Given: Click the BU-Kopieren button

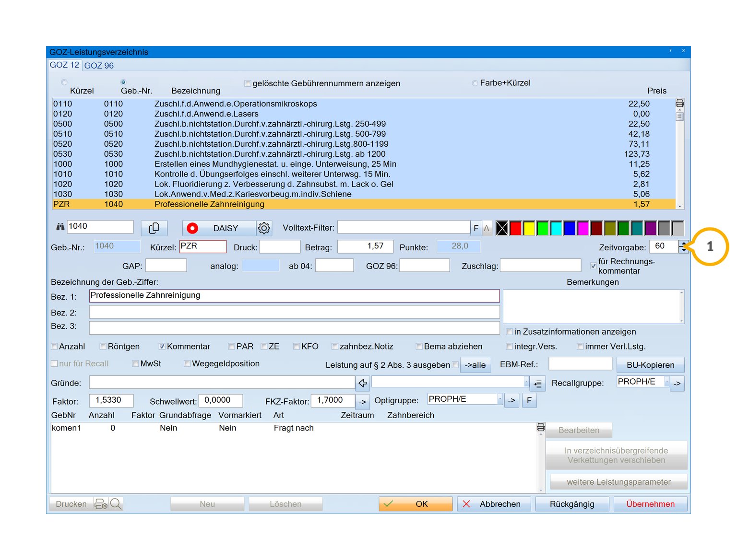Looking at the screenshot, I should click(650, 365).
